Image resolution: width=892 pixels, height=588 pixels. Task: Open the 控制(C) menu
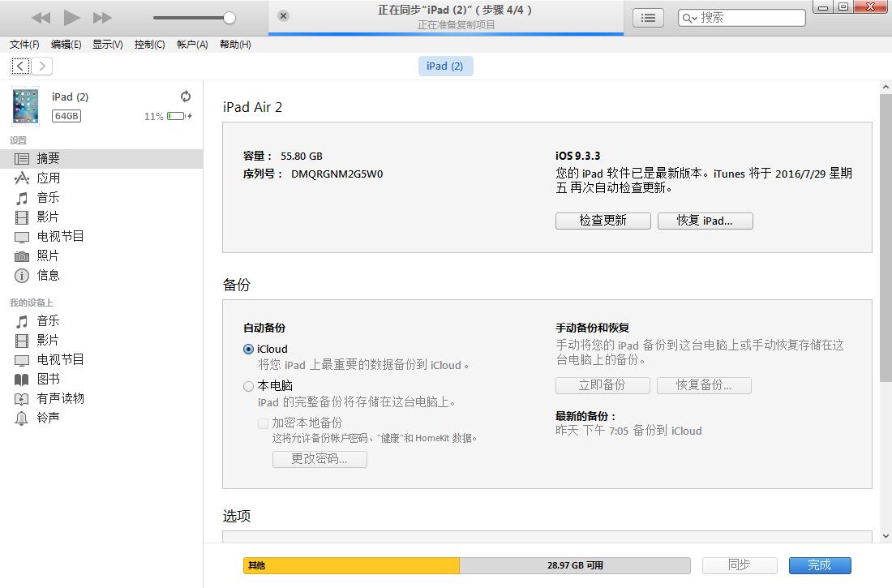(150, 45)
